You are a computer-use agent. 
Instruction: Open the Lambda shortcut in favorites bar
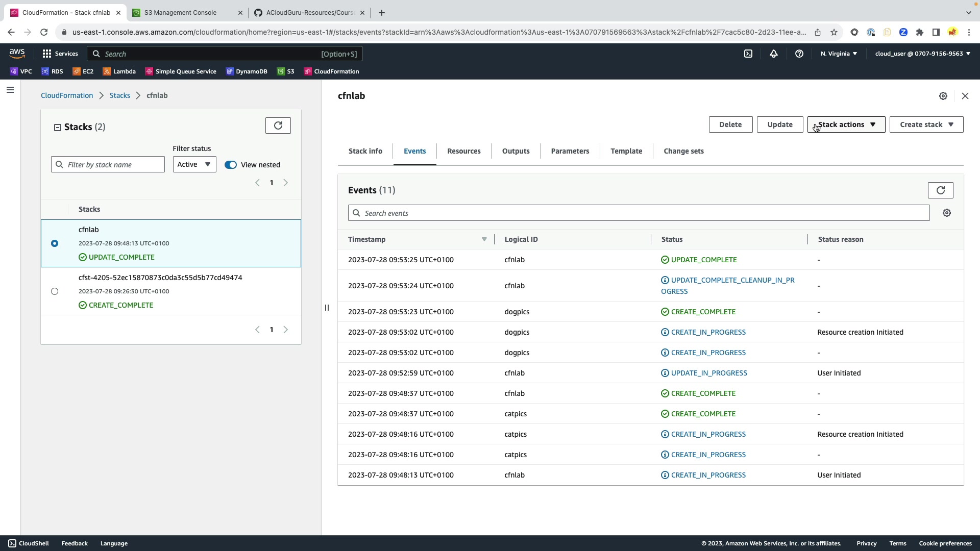click(x=119, y=71)
